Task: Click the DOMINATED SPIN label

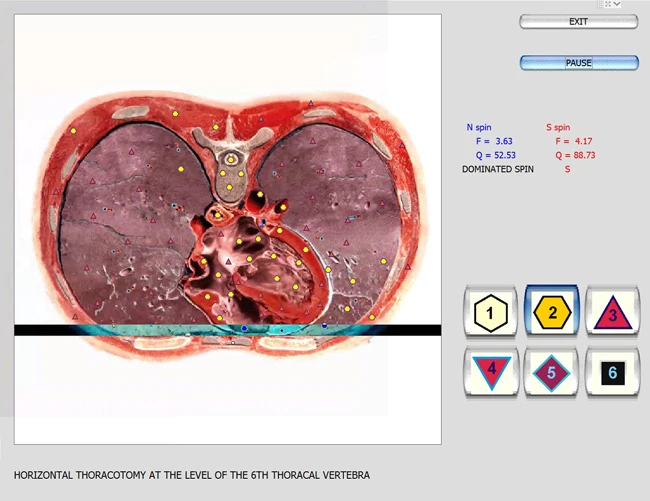Action: [498, 169]
